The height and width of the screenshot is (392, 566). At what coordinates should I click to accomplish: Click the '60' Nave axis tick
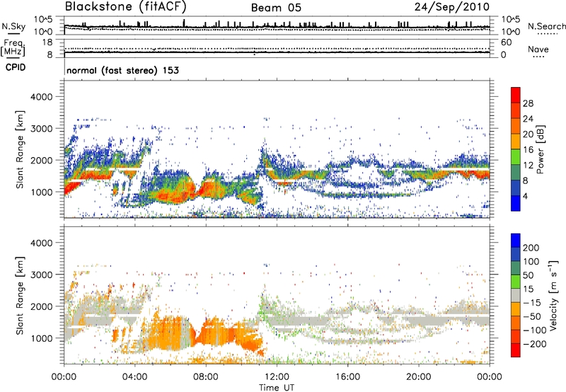[507, 42]
